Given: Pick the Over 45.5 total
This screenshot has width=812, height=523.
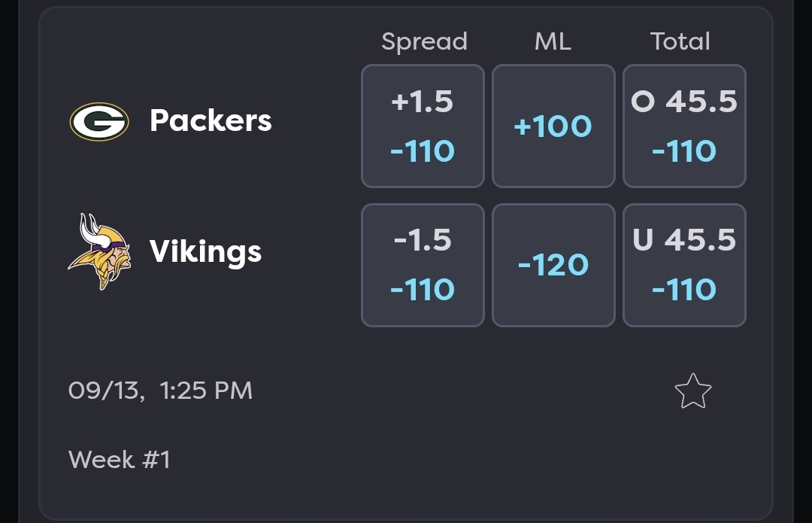Looking at the screenshot, I should pos(684,126).
